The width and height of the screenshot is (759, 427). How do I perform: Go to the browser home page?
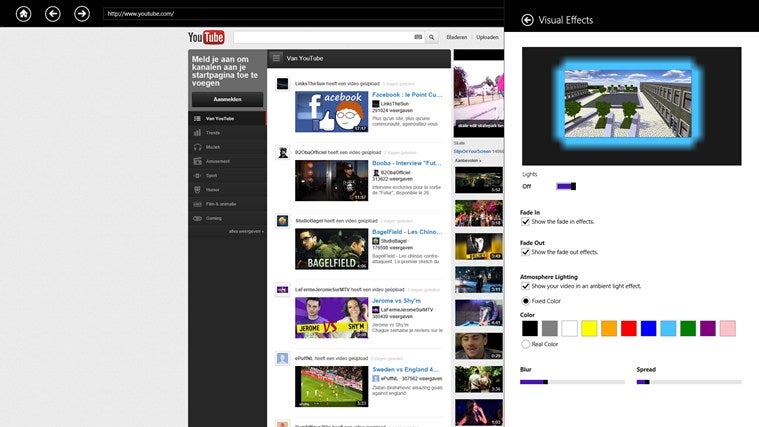click(x=23, y=14)
